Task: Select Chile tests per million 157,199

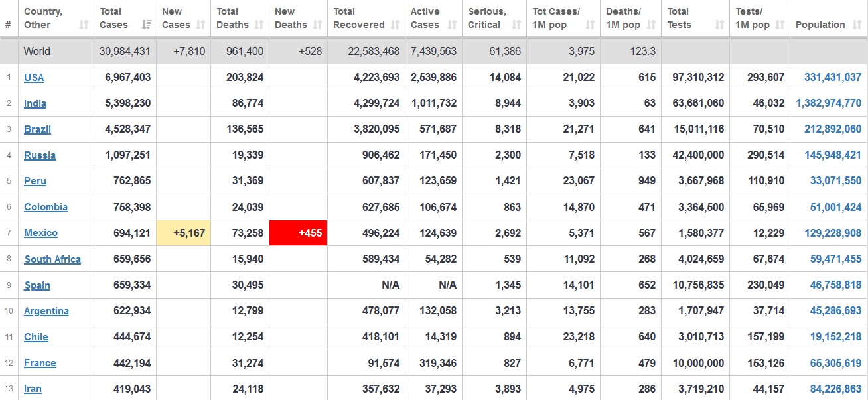Action: click(x=766, y=337)
